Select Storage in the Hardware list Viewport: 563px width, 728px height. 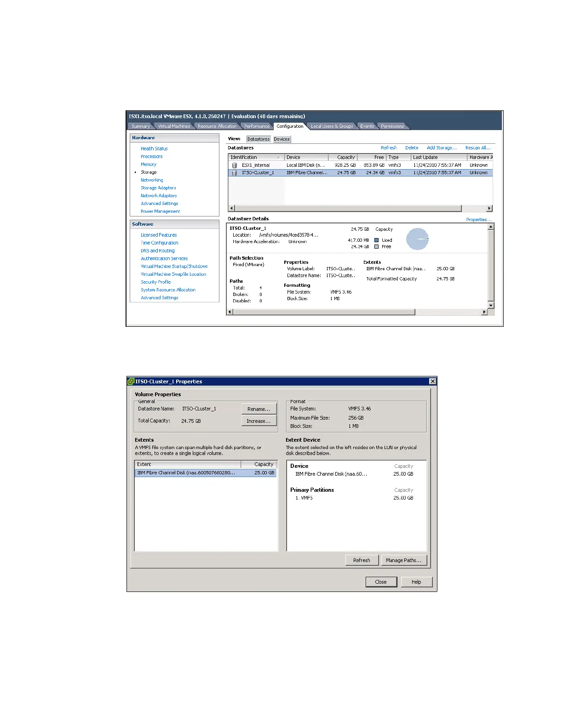point(149,172)
